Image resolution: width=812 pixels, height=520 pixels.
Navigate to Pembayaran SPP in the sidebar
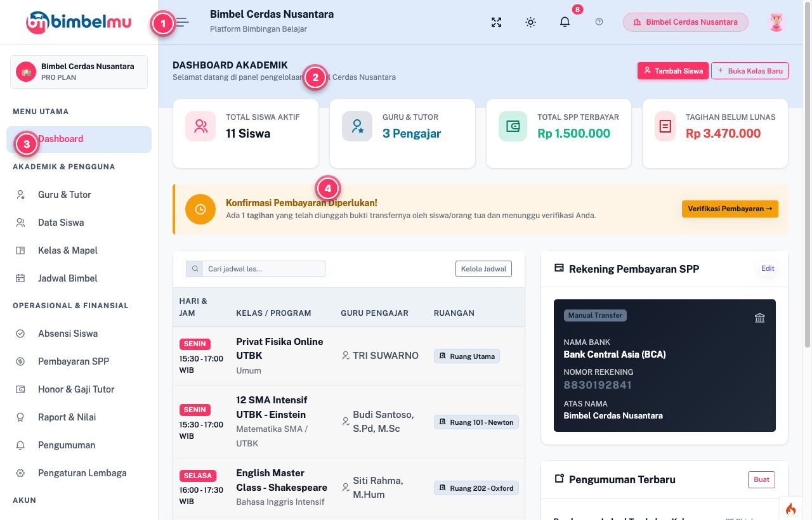pos(79,361)
